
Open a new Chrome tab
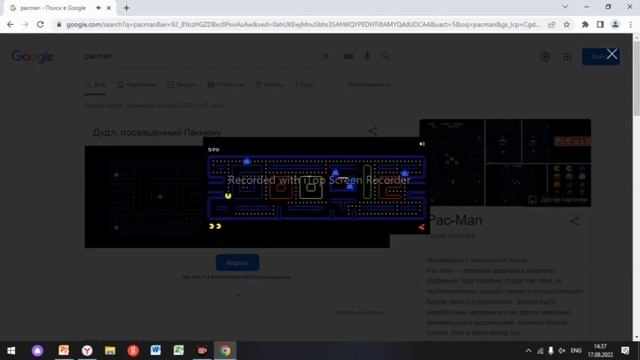pos(127,8)
